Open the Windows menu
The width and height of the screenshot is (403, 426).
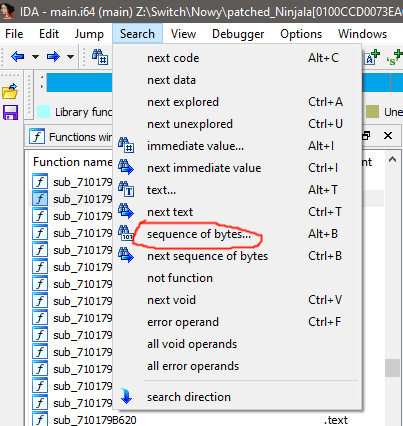[362, 34]
